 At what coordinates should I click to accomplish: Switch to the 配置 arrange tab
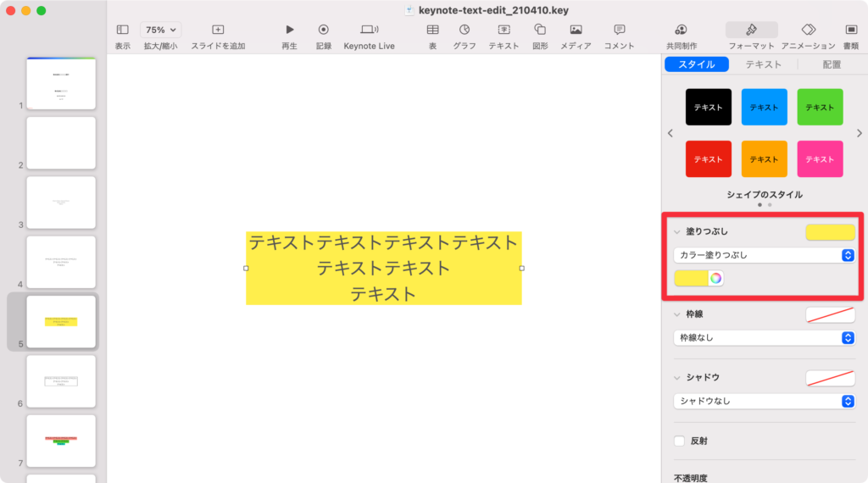[832, 64]
